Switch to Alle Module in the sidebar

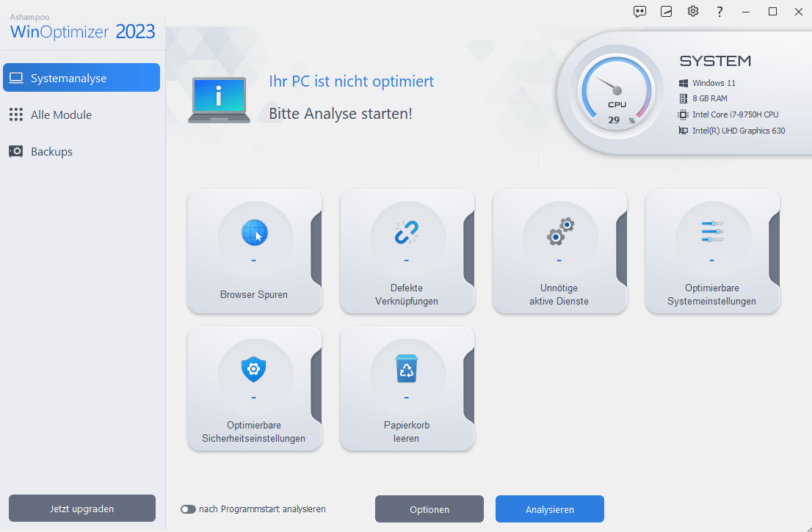click(x=61, y=115)
